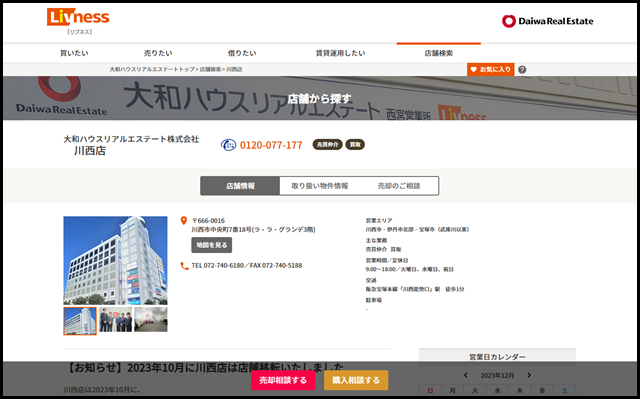This screenshot has width=640, height=399.
Task: Click the 買取 badge
Action: coord(355,144)
